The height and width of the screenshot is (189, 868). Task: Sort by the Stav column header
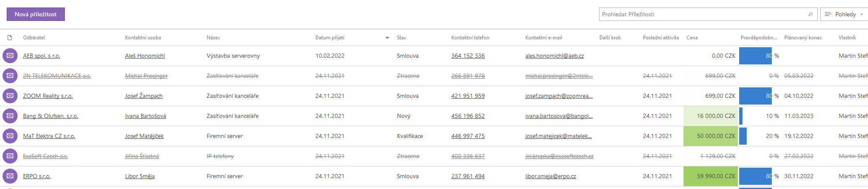402,38
